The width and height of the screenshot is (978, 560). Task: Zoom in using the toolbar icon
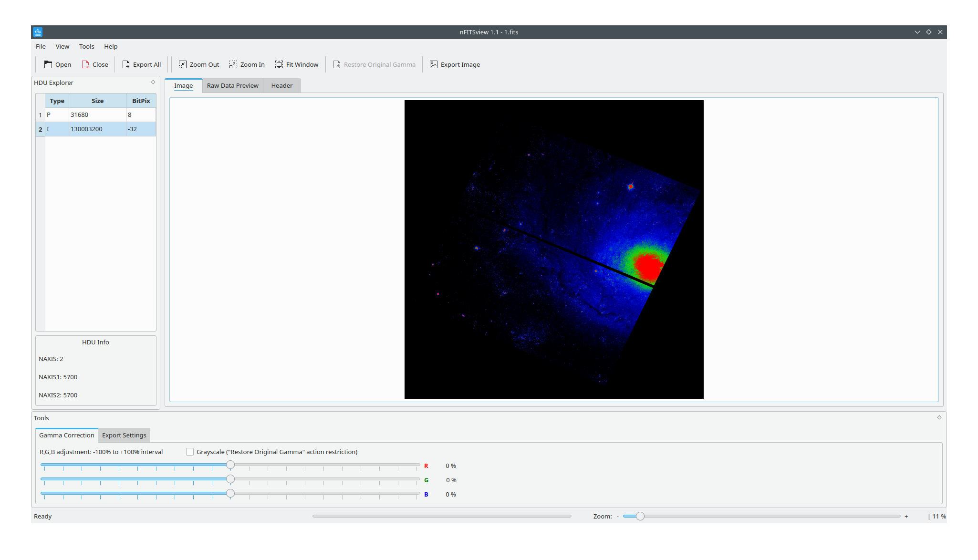[247, 64]
